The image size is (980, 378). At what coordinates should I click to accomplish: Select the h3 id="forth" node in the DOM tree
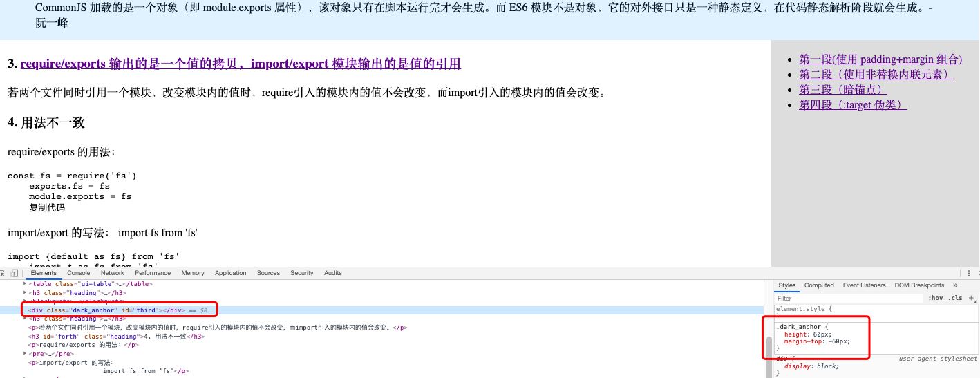pos(117,337)
